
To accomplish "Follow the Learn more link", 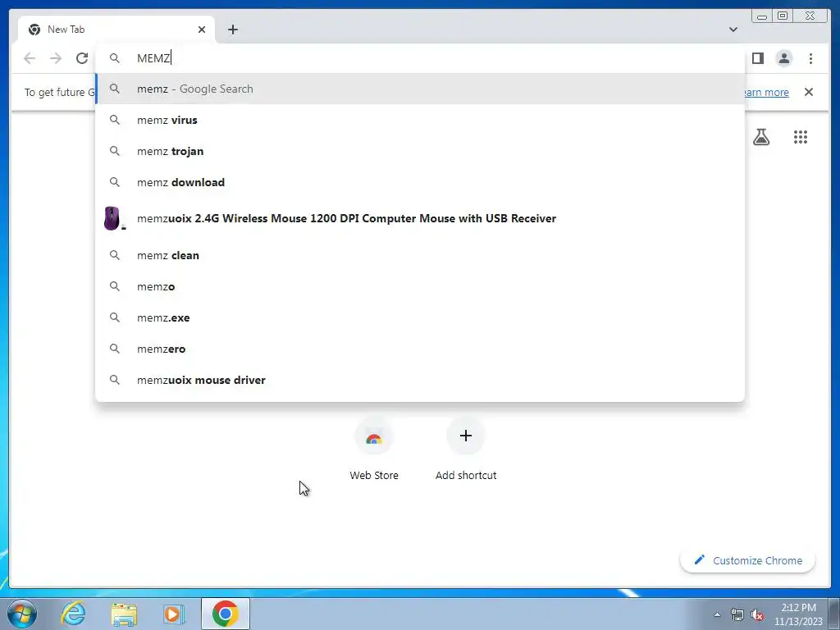I will pyautogui.click(x=766, y=92).
